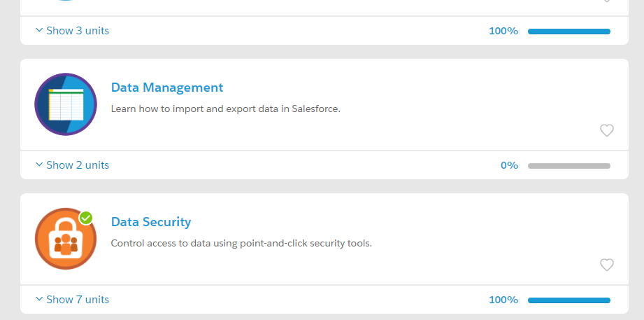This screenshot has height=320, width=644.
Task: Click the Show 7 units text label
Action: (x=78, y=300)
